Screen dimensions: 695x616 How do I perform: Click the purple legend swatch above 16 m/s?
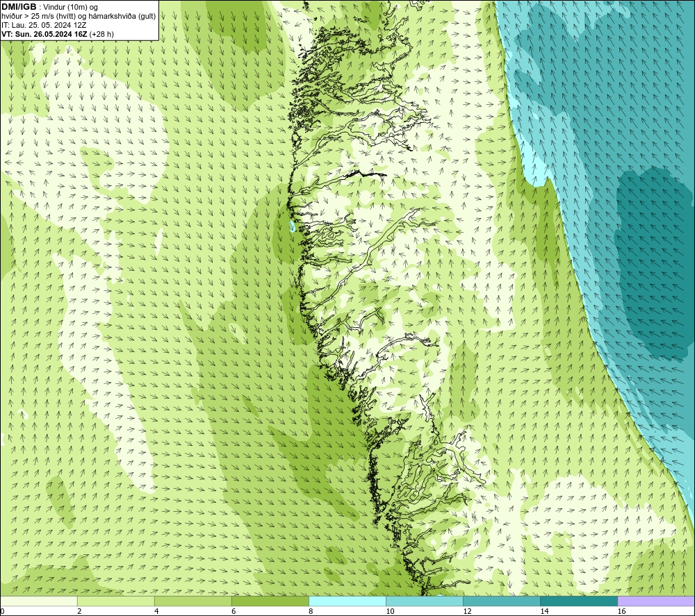pos(656,601)
